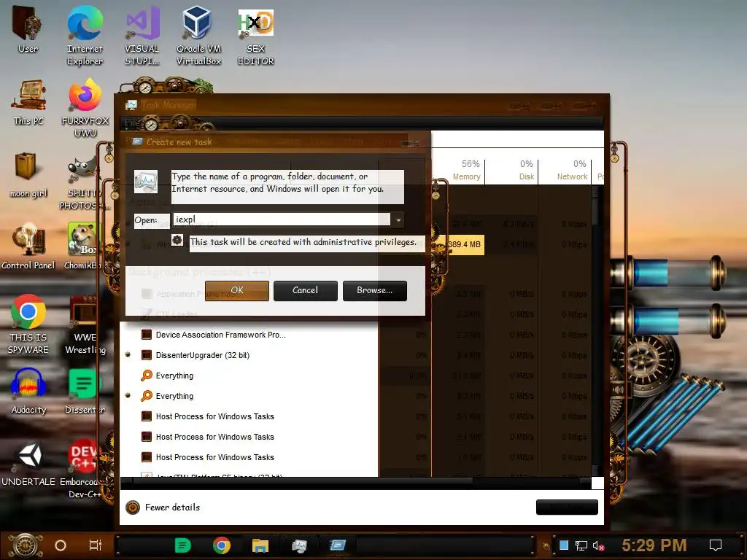Sort by Disk column header
The image size is (747, 560).
point(512,171)
